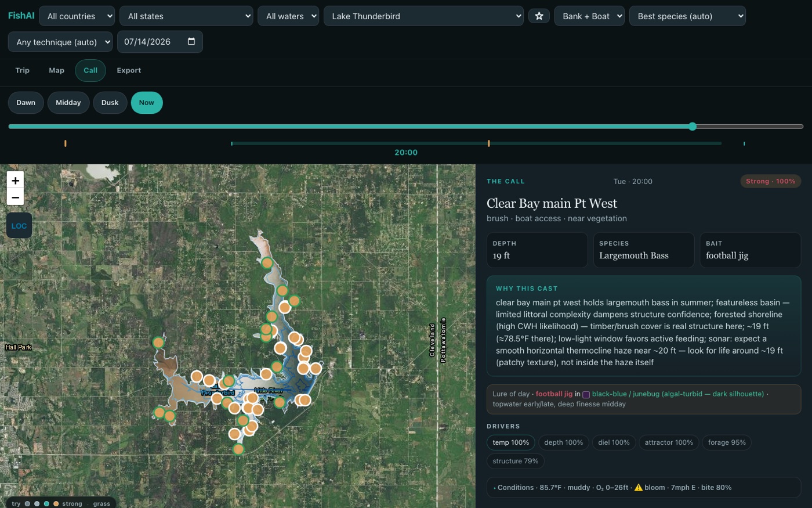The height and width of the screenshot is (508, 812).
Task: Toggle the temp 100% driver chip
Action: click(511, 442)
